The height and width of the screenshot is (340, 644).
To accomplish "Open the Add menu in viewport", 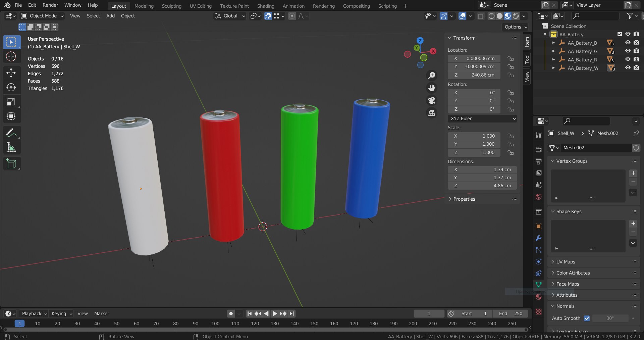I will [110, 16].
